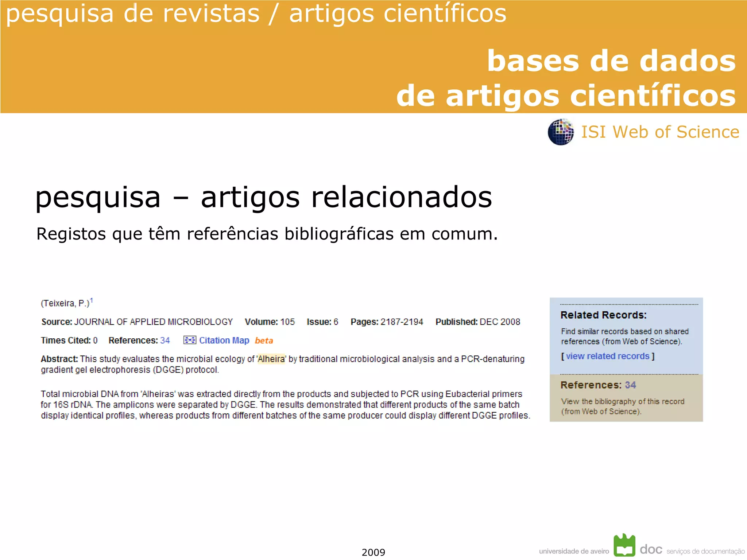Click 'View the bibliography of this record' text
Viewport: 747px width, 560px height.
point(623,401)
